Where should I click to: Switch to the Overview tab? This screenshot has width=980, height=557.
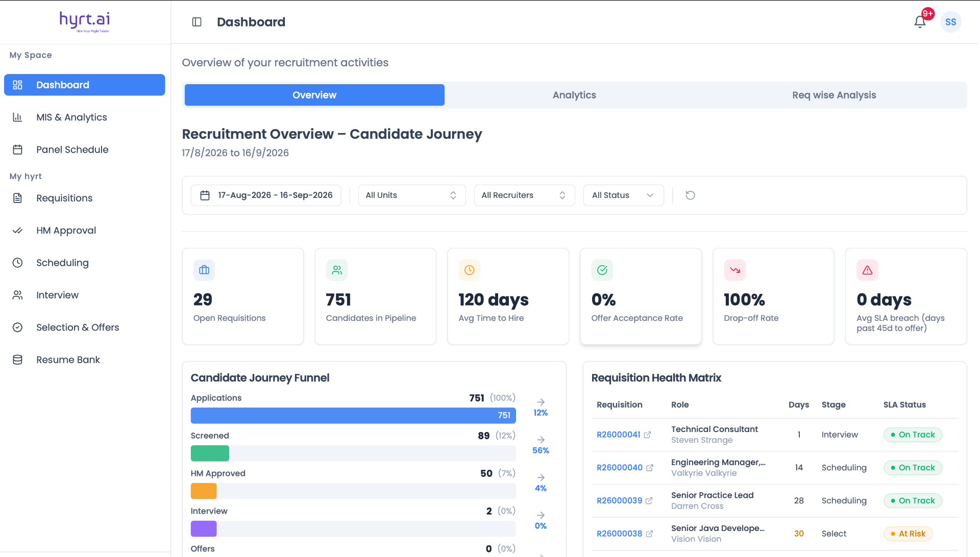(x=314, y=95)
